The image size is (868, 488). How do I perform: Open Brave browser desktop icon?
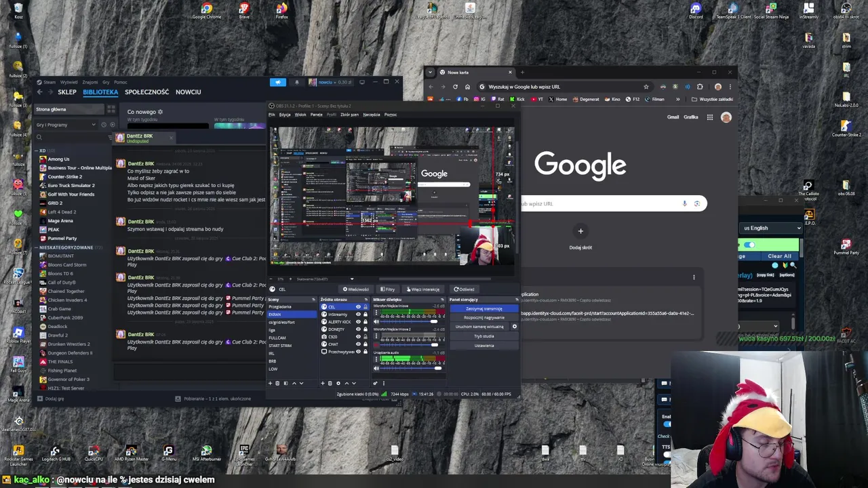pyautogui.click(x=244, y=11)
